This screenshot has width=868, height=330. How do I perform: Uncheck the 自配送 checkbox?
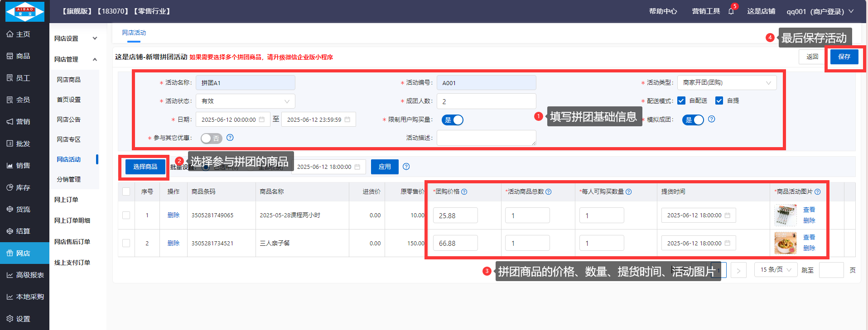[x=681, y=101]
